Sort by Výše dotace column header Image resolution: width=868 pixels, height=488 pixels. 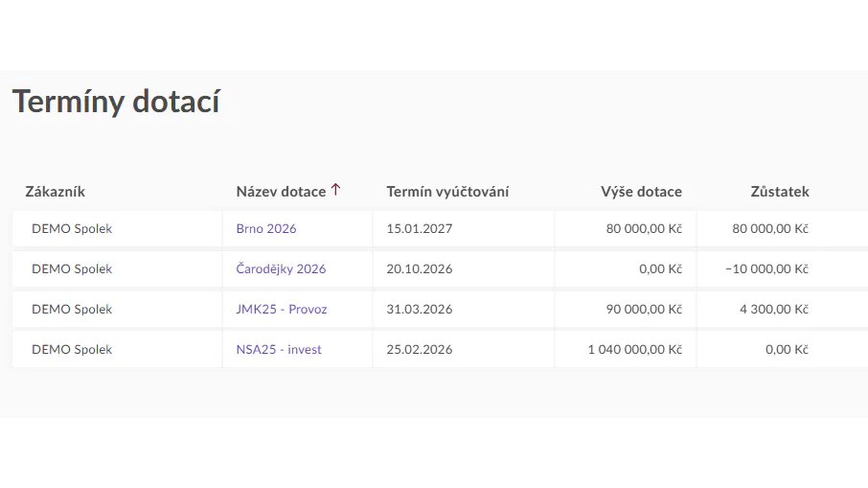(641, 192)
